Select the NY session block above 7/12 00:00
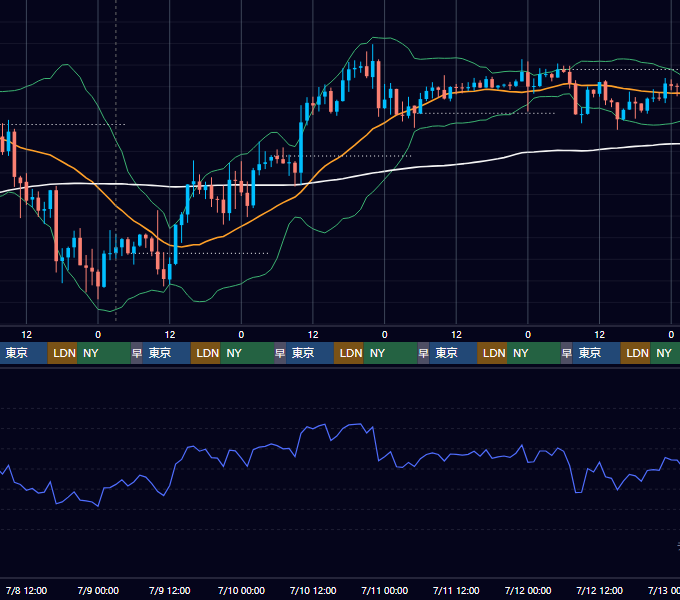Screen dimensions: 680x600 (534, 353)
